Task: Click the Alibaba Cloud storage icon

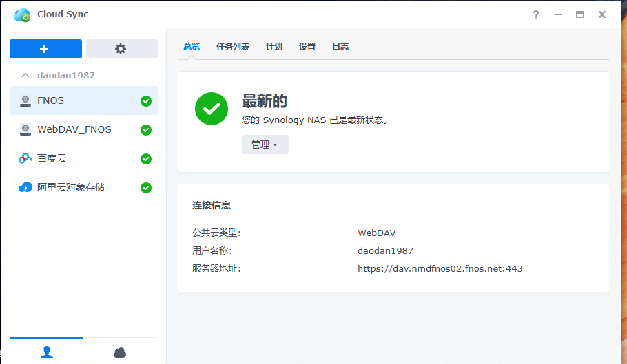Action: tap(25, 187)
